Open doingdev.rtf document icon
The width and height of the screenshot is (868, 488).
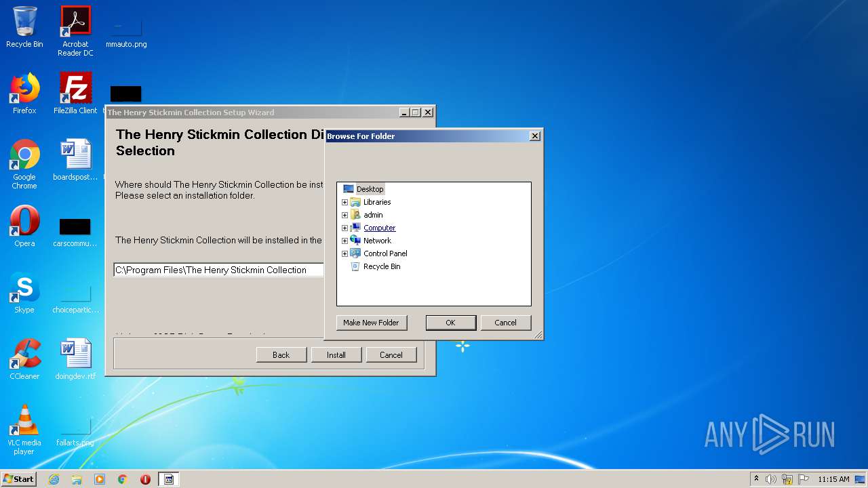point(75,359)
